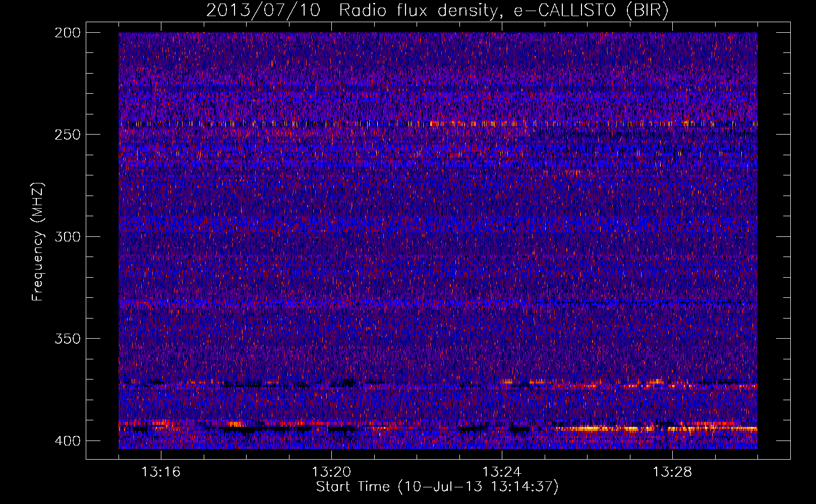Click the 400 frequency tick label

click(68, 441)
